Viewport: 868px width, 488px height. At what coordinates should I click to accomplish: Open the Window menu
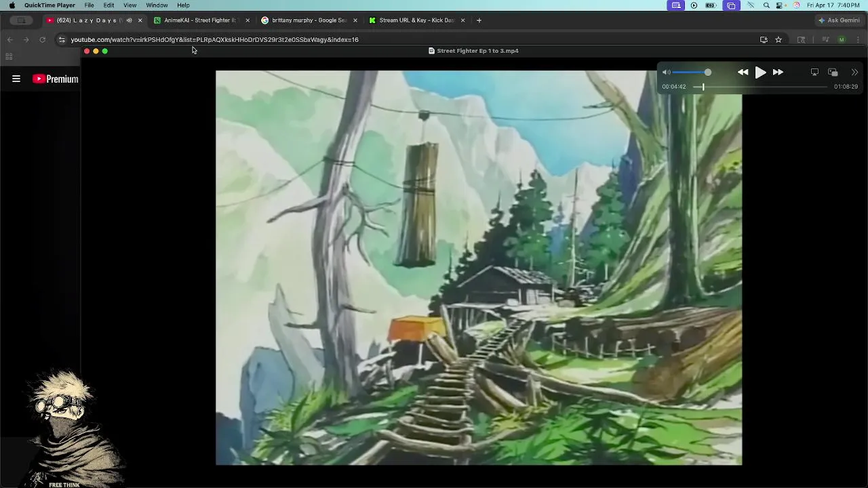[157, 5]
